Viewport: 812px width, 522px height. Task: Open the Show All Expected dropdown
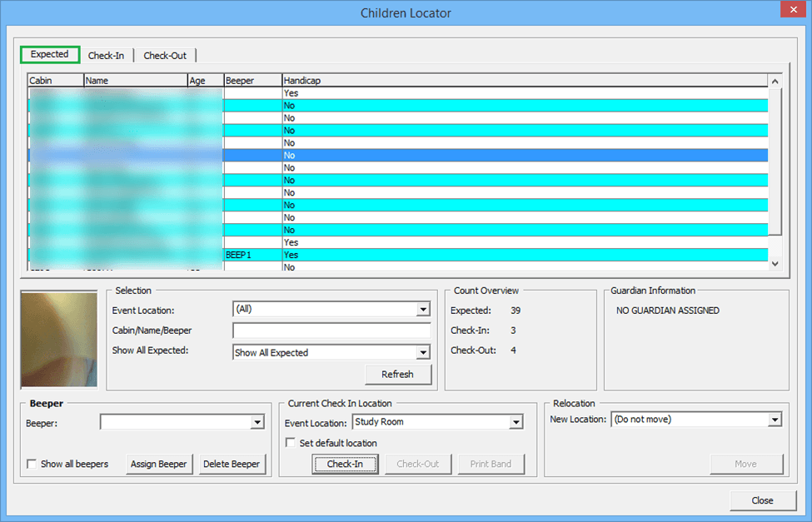[x=423, y=352]
